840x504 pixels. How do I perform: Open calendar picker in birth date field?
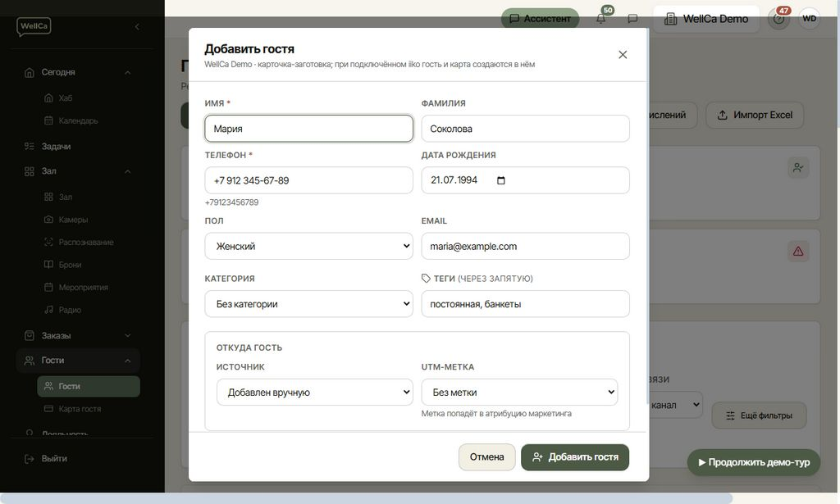[501, 180]
